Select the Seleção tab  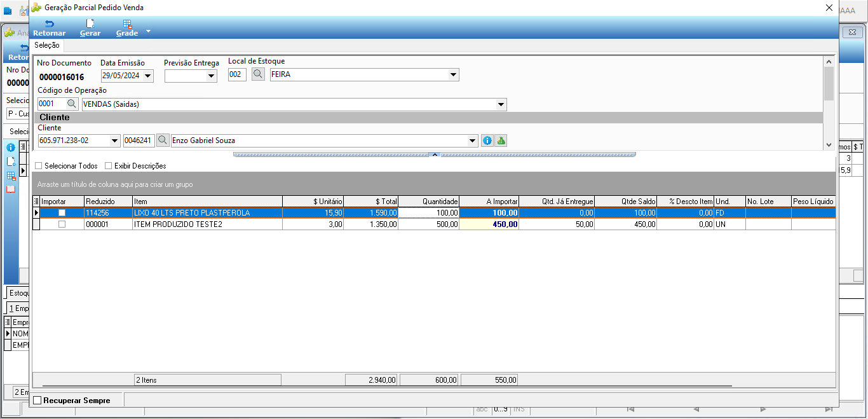coord(47,45)
